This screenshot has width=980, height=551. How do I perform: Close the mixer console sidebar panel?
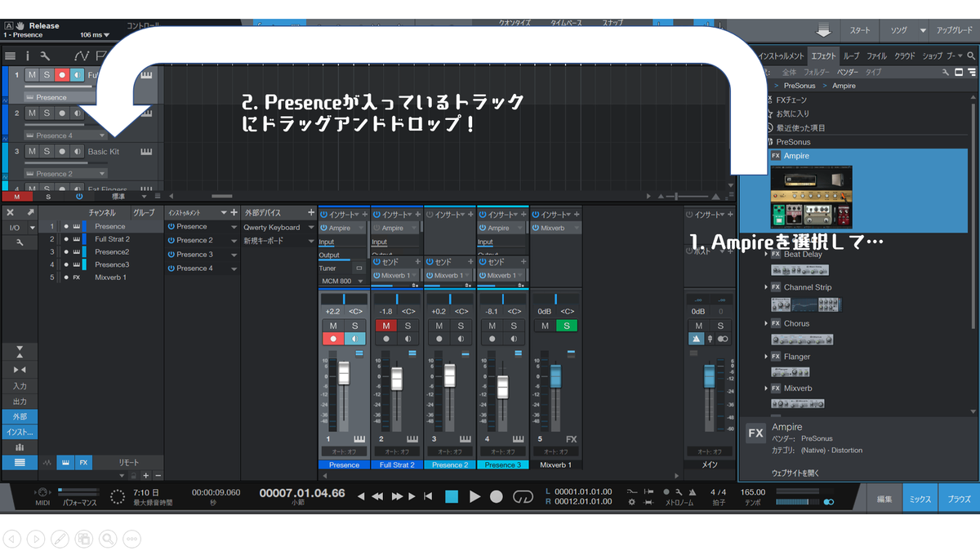[x=11, y=212]
